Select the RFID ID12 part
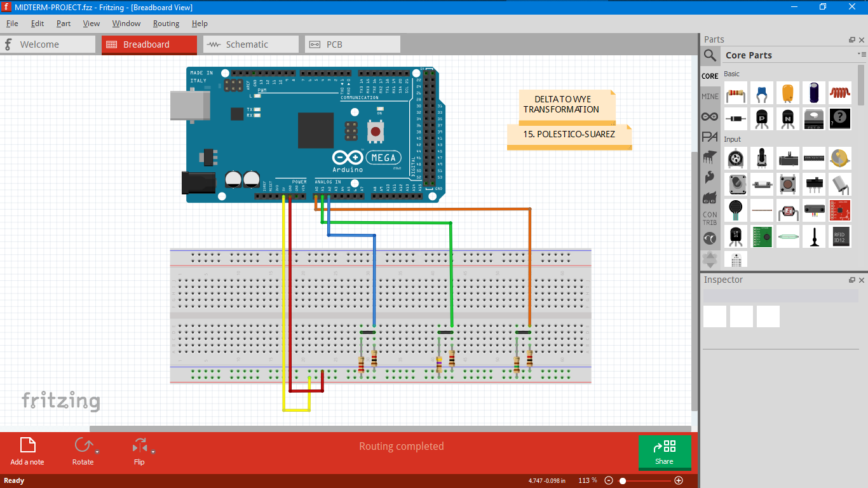 tap(840, 236)
